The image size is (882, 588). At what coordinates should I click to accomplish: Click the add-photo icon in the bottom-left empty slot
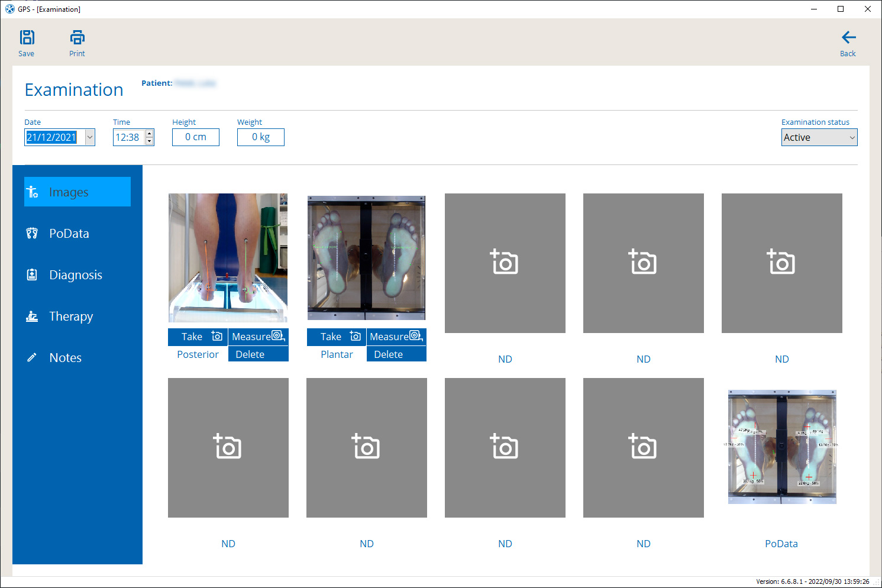pyautogui.click(x=228, y=447)
